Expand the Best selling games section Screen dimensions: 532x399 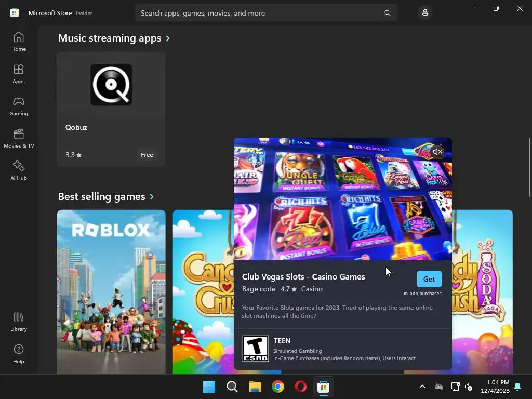152,197
